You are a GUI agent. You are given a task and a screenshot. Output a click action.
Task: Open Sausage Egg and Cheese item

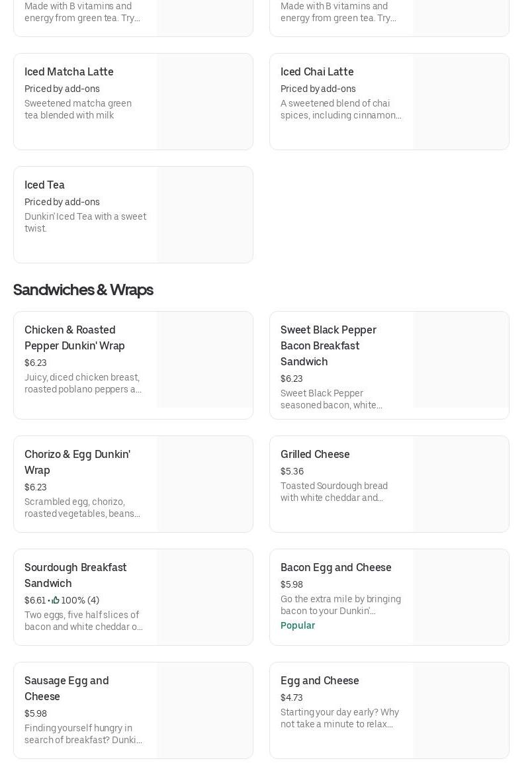(x=66, y=688)
